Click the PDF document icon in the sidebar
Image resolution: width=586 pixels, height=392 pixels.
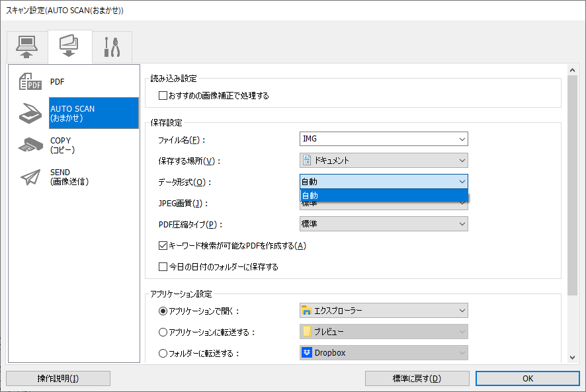coord(30,81)
